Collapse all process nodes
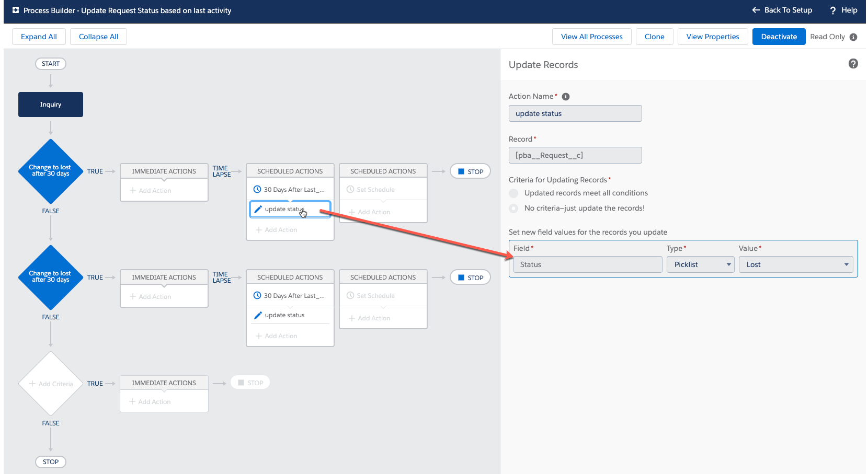The height and width of the screenshot is (474, 868). click(x=98, y=37)
